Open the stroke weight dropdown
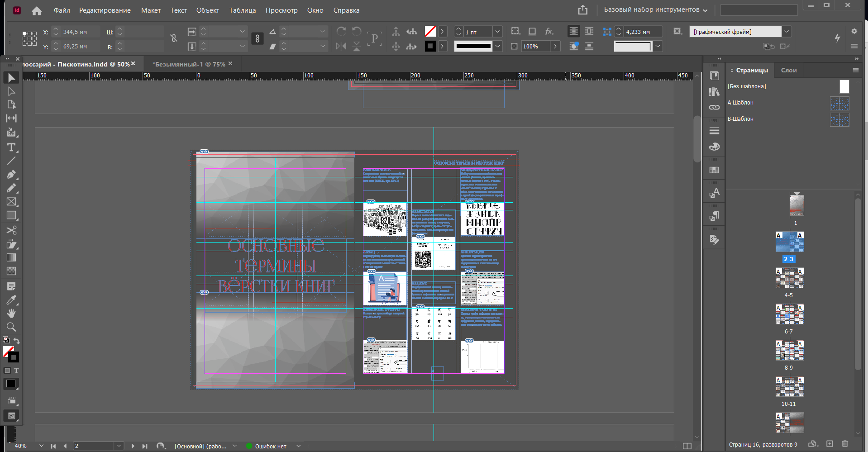Image resolution: width=868 pixels, height=452 pixels. [x=497, y=32]
